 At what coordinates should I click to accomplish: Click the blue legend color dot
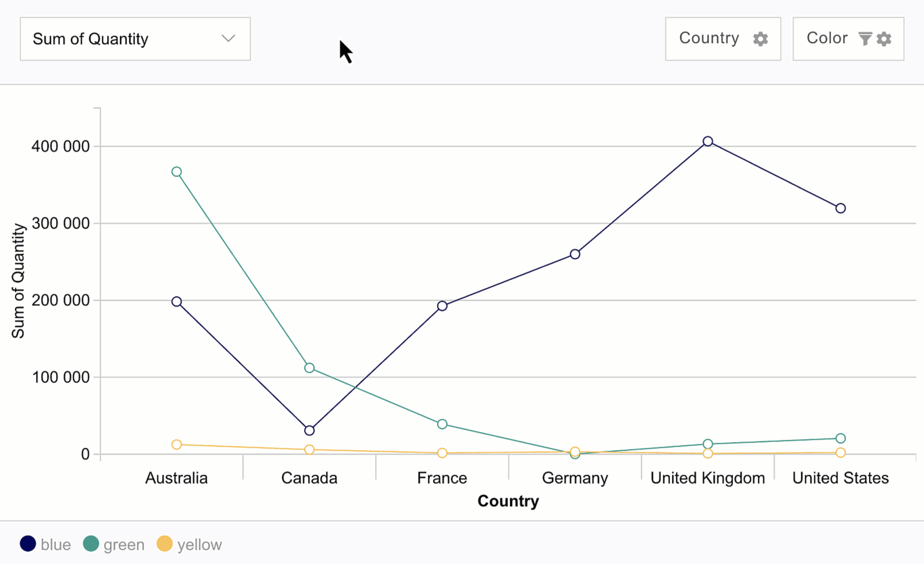(27, 543)
